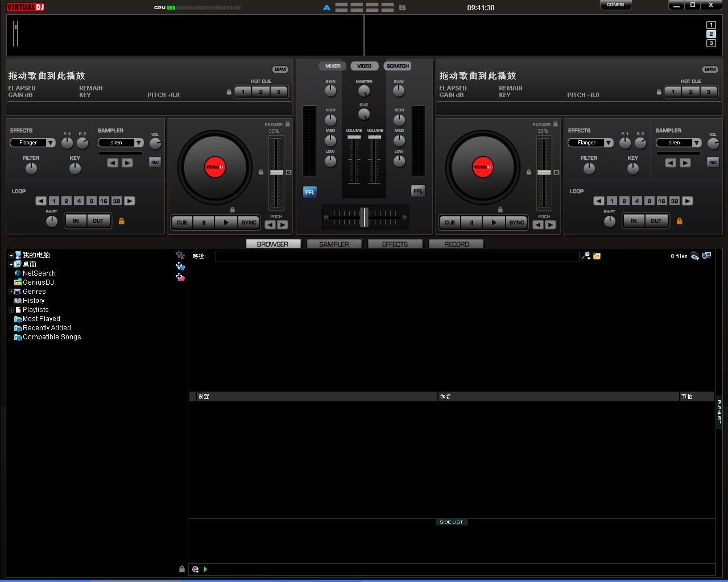The height and width of the screenshot is (582, 728).
Task: Click the right sampler REC button
Action: (713, 162)
